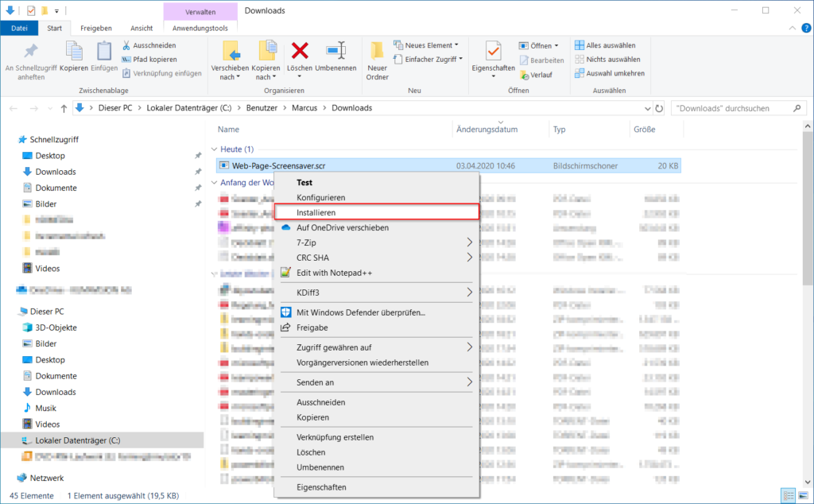Viewport: 814px width, 504px height.
Task: Click the 'Pfad kopieren' ribbon item
Action: coord(149,59)
